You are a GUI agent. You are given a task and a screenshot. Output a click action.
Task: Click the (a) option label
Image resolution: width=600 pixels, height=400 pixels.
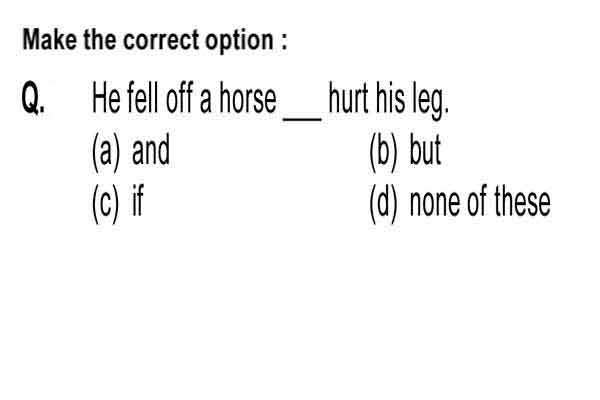point(106,152)
